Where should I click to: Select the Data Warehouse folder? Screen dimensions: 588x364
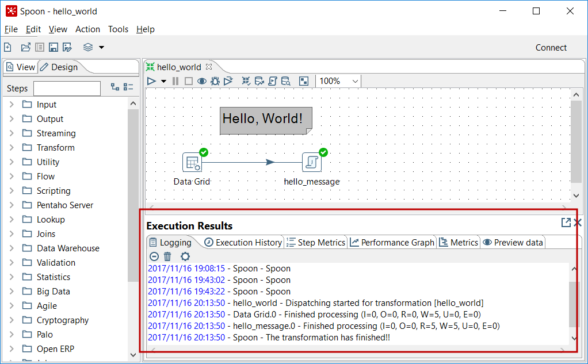point(68,248)
